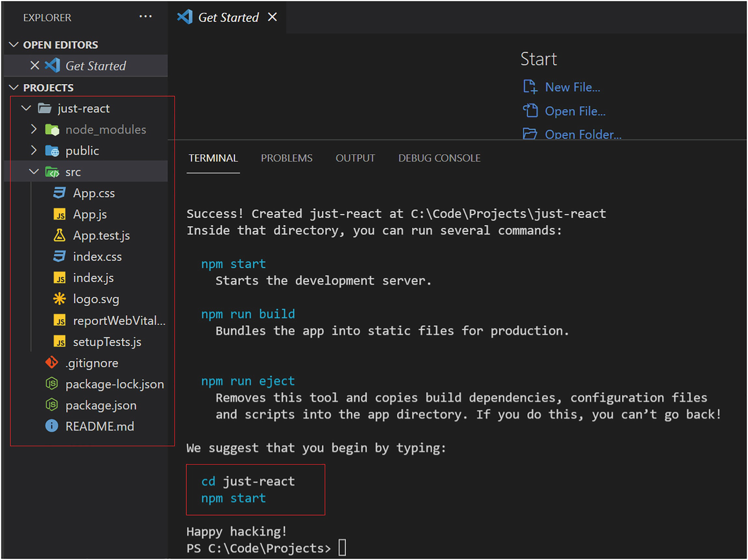
Task: Click the Explorer more actions ellipsis icon
Action: (145, 17)
